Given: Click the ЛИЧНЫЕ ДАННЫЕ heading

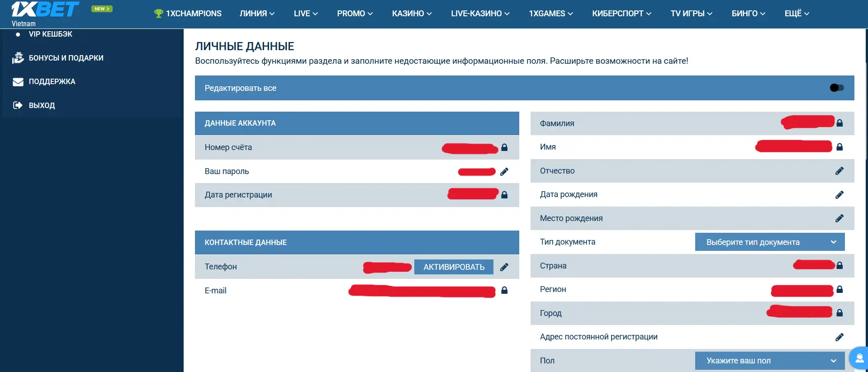Looking at the screenshot, I should click(x=245, y=46).
